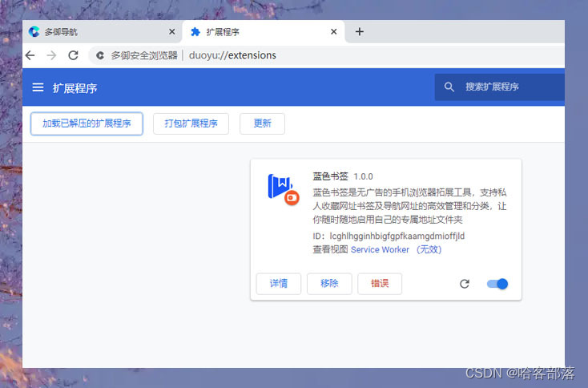Viewport: 588px width, 388px height.
Task: Click the 更新 button
Action: (x=262, y=123)
